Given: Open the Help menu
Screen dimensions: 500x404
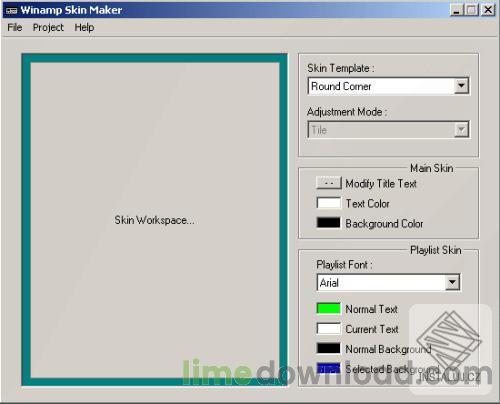Looking at the screenshot, I should coord(84,27).
